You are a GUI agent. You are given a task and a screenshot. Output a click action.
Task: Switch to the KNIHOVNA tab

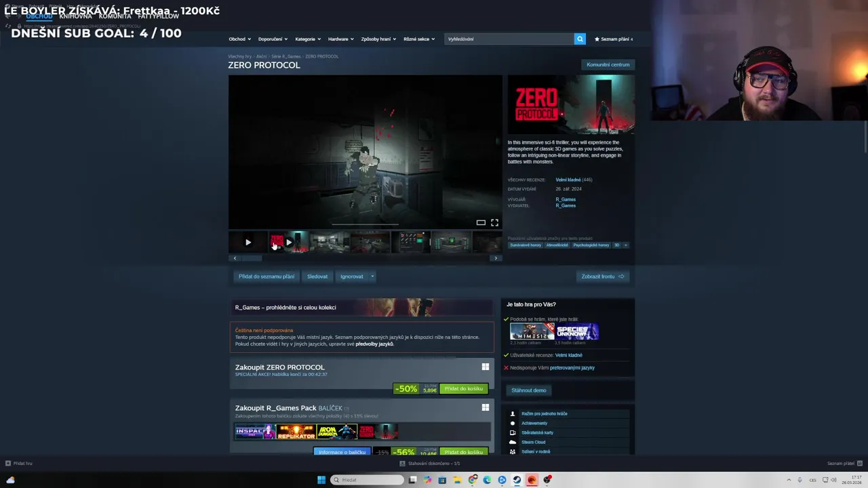(75, 16)
